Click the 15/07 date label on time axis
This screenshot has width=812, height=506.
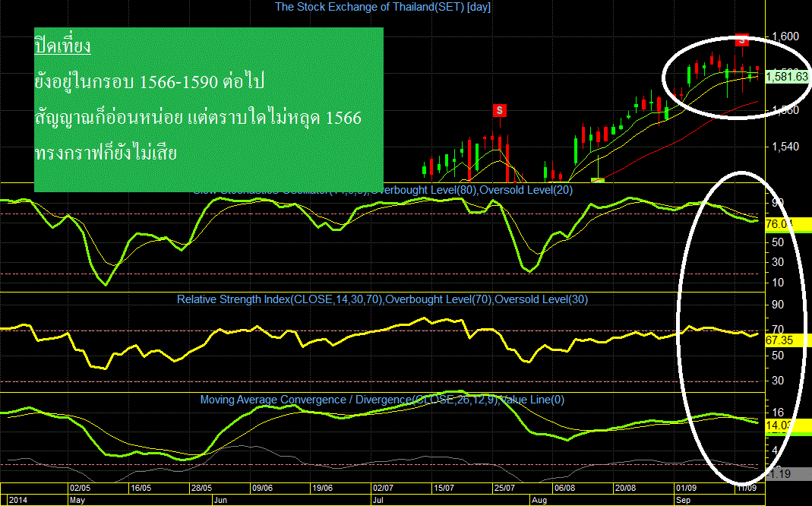pos(444,488)
